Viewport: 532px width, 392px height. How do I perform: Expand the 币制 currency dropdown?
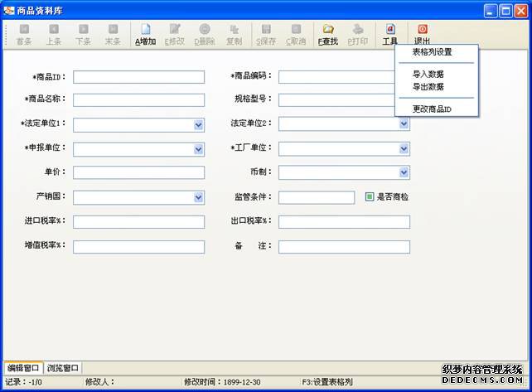404,173
